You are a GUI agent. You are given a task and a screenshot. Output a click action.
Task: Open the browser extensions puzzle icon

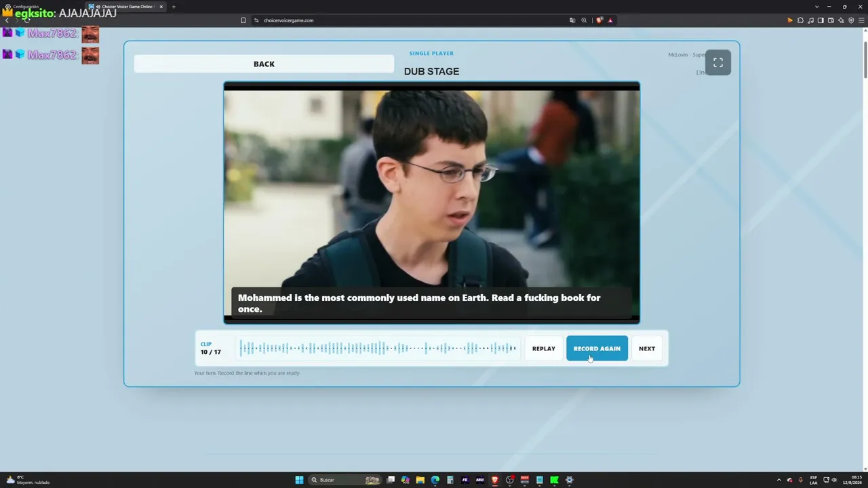(800, 20)
